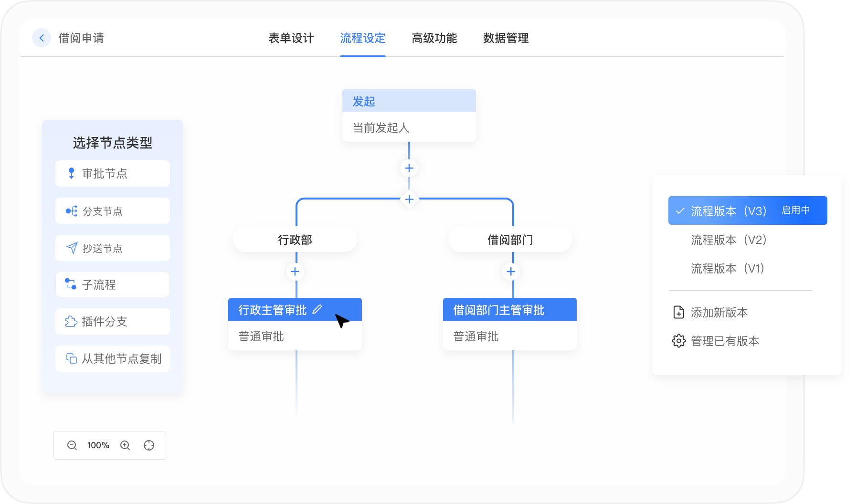Select the 数据管理 tab

point(506,38)
